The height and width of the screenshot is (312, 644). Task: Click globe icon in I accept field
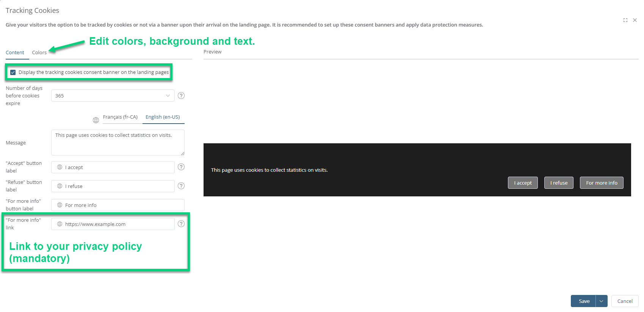60,167
